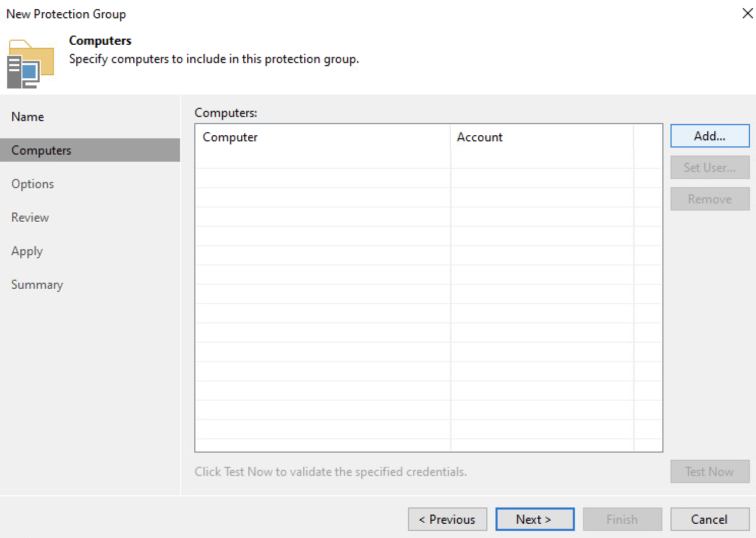Proceed with the Next button
The width and height of the screenshot is (756, 538).
tap(535, 519)
